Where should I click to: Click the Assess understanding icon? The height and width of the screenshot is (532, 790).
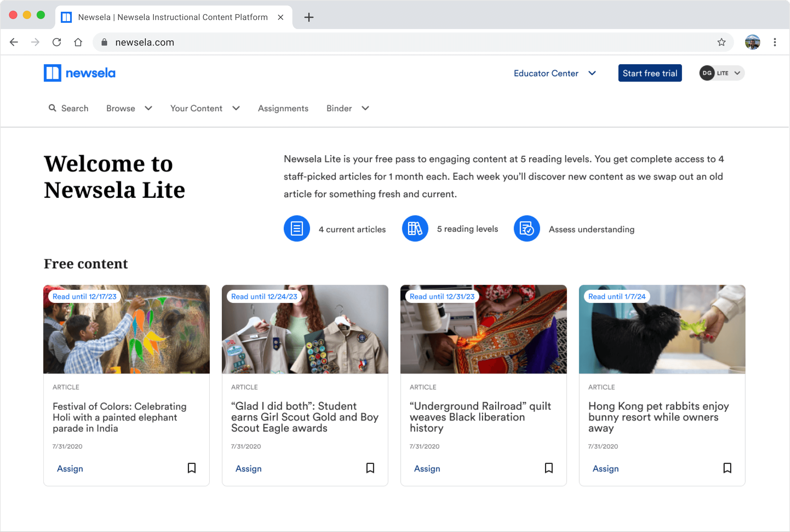(x=527, y=229)
